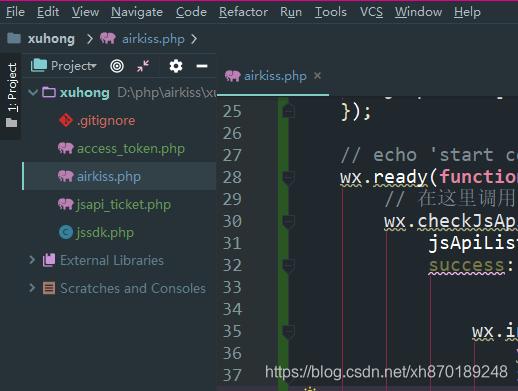The height and width of the screenshot is (391, 518).
Task: Open the Project panel settings gear
Action: (x=176, y=66)
